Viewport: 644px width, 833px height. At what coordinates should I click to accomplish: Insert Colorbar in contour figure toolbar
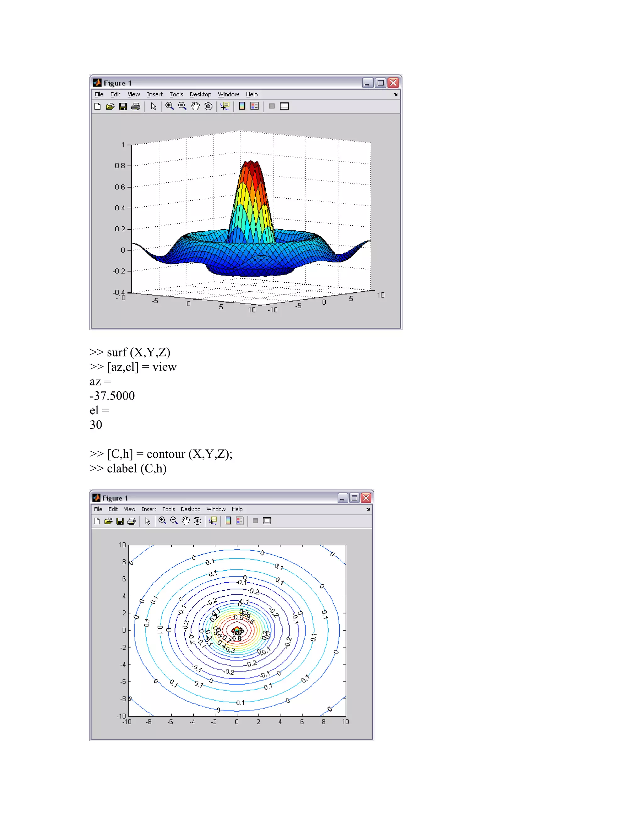point(228,521)
